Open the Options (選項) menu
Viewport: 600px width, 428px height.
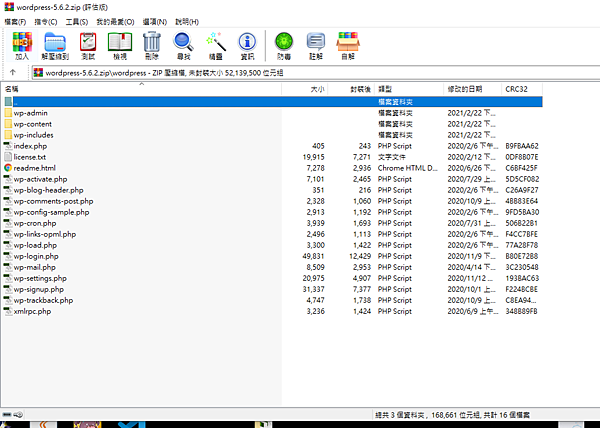point(155,22)
